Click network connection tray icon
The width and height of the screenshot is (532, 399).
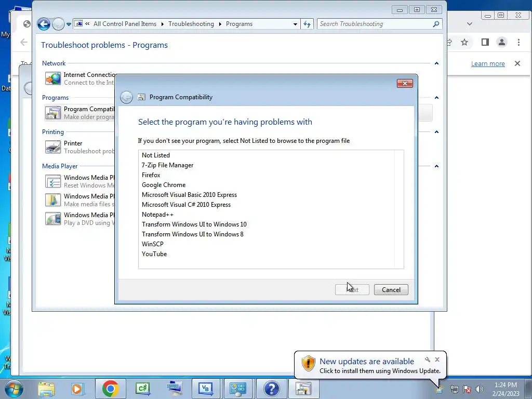[x=454, y=389]
